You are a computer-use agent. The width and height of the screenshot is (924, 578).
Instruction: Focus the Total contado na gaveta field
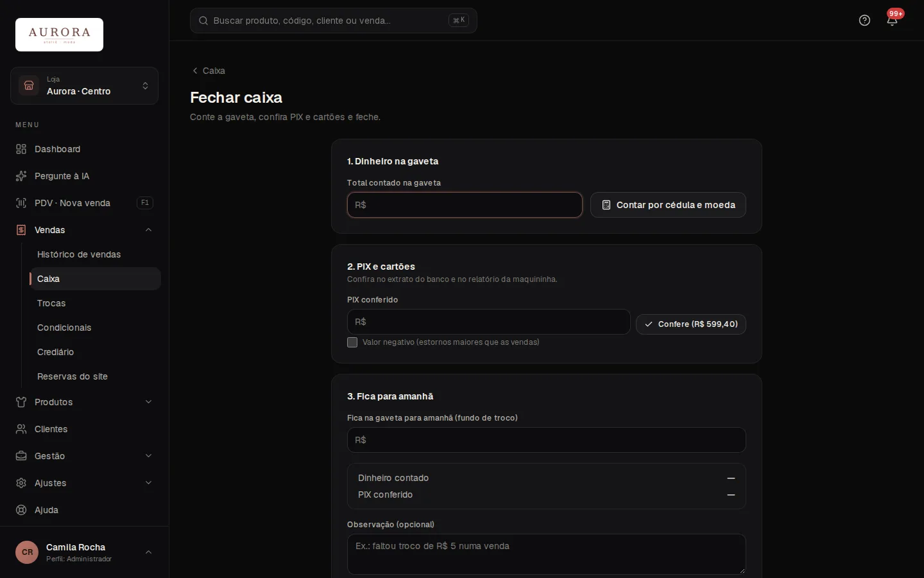click(x=465, y=205)
